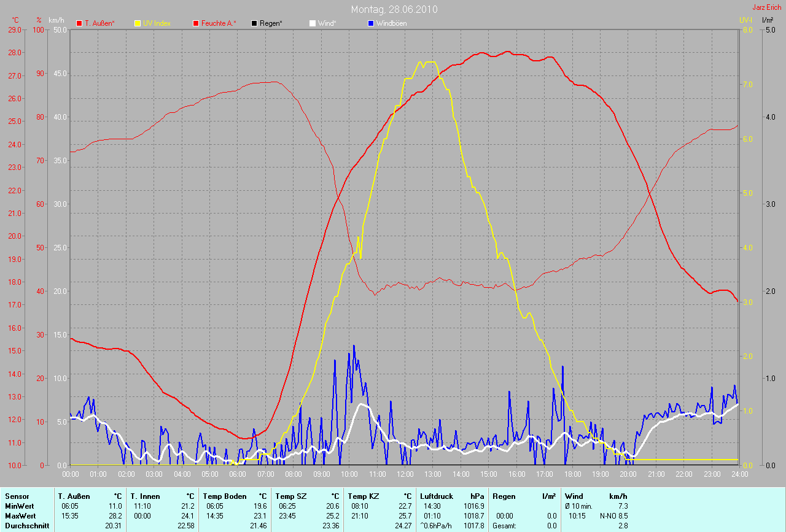The image size is (786, 532).
Task: Click the 06:00 time axis marker
Action: tap(238, 474)
